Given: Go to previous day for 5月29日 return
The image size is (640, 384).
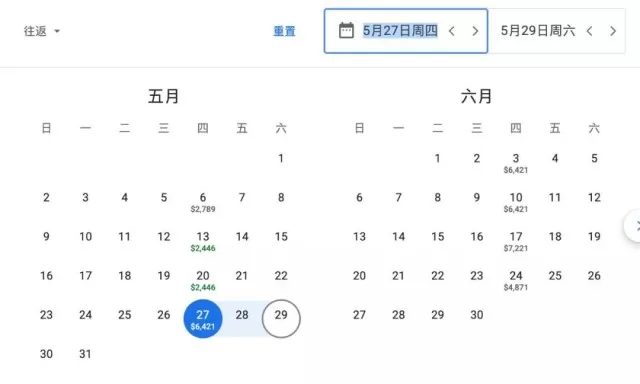Looking at the screenshot, I should coord(589,31).
